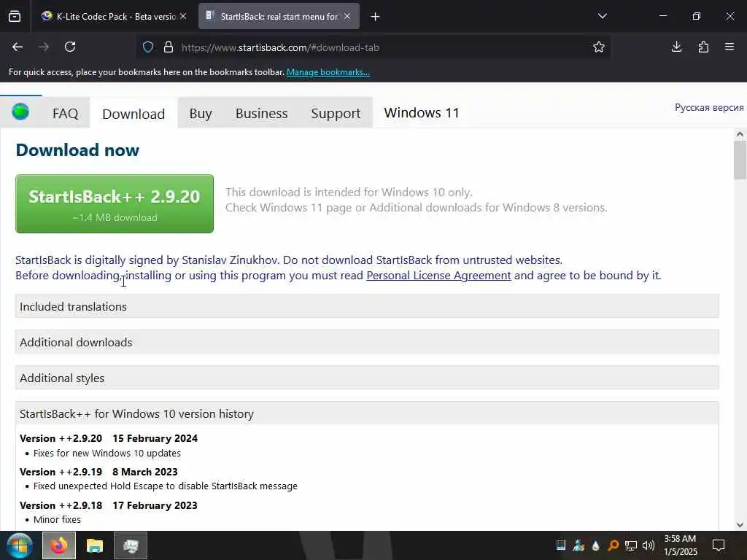Click 'Minor fixes' list item
The image size is (747, 560).
(x=57, y=519)
